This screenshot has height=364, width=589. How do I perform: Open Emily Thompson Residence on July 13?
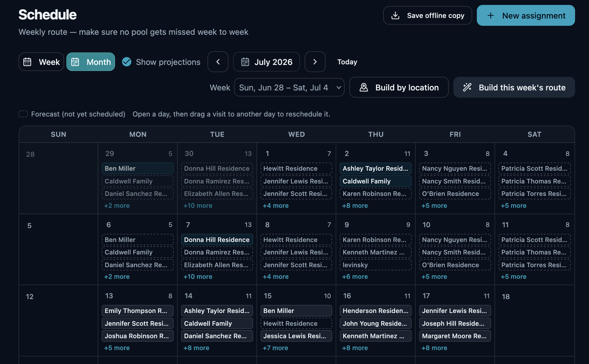(138, 311)
